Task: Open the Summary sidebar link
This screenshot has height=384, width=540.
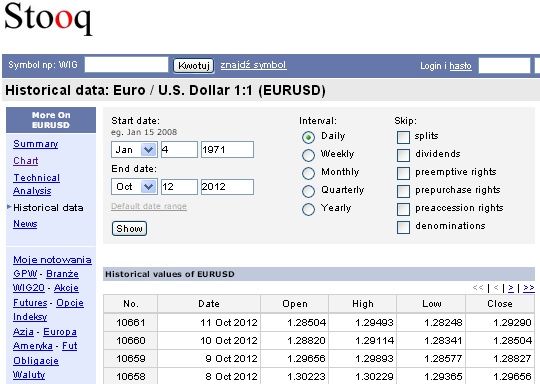Action: point(35,144)
